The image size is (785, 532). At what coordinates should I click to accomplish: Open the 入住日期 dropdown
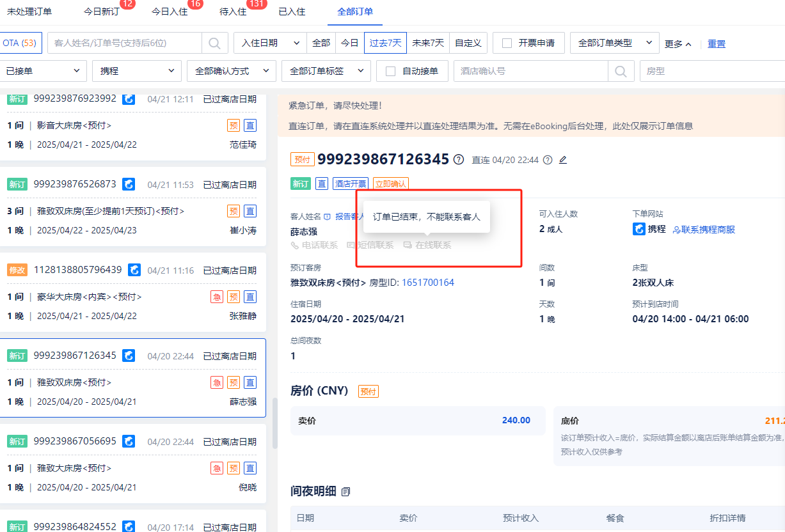coord(270,43)
